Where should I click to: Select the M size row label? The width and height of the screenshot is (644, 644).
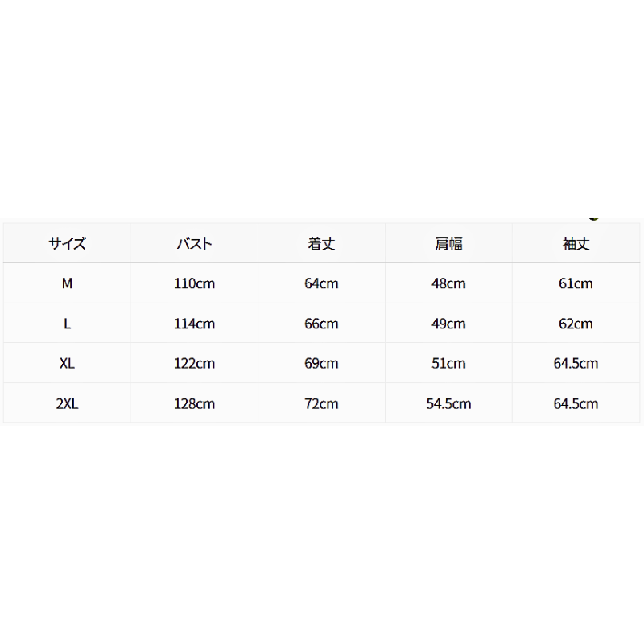[67, 283]
